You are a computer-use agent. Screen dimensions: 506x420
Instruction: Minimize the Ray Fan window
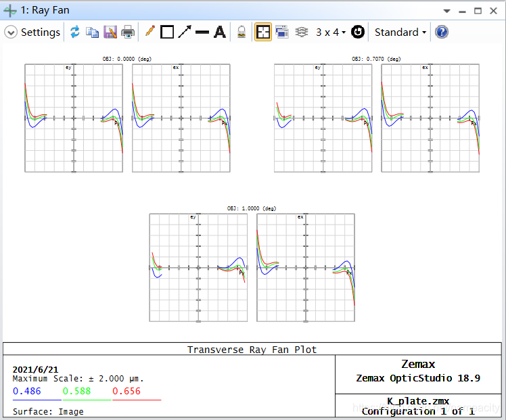click(462, 11)
